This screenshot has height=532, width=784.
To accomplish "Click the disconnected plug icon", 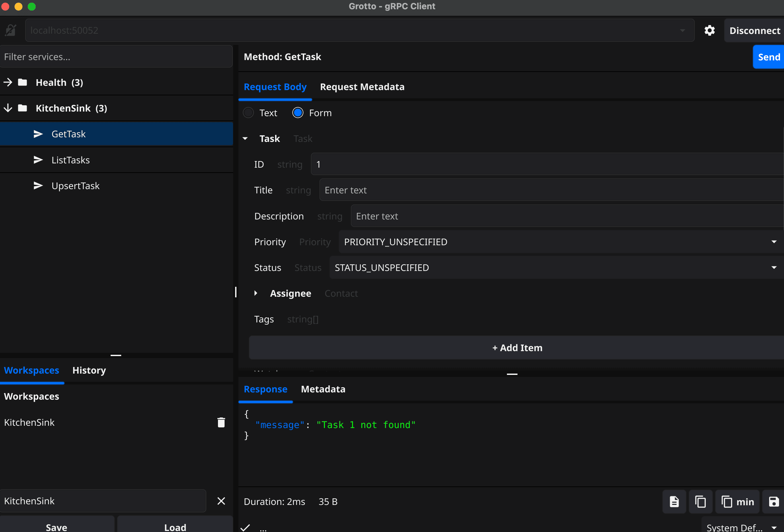I will (10, 30).
